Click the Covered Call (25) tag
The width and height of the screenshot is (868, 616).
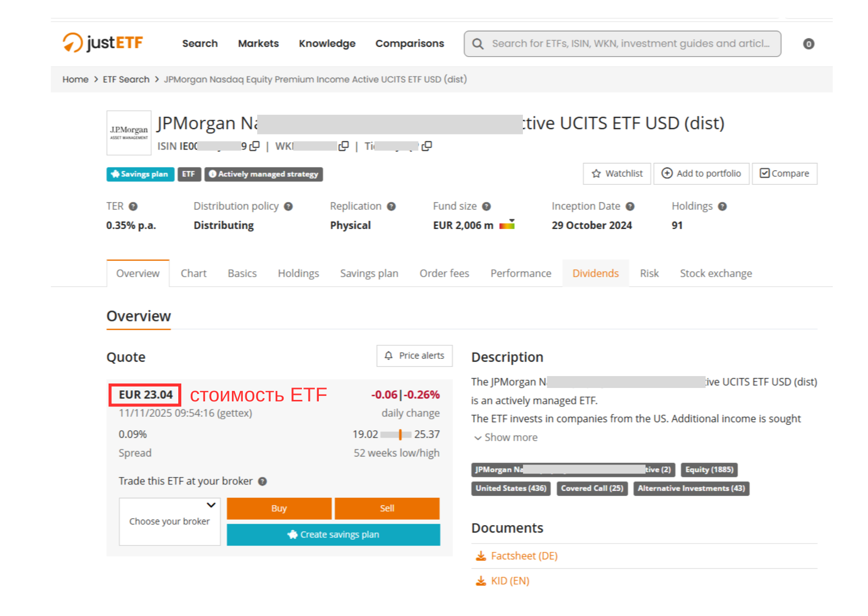point(592,488)
